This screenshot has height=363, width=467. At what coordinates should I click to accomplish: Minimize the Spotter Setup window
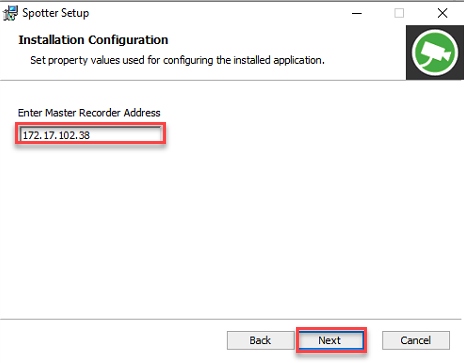pos(357,13)
